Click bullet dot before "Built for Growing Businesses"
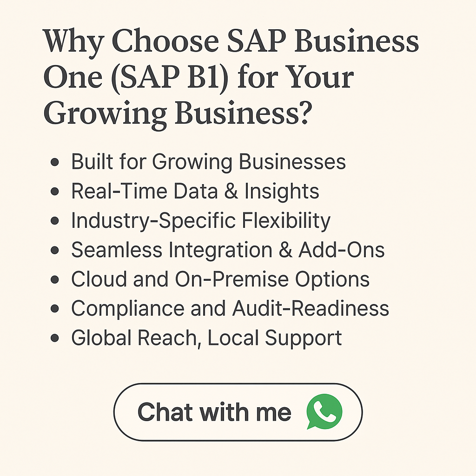The width and height of the screenshot is (476, 476). click(55, 162)
